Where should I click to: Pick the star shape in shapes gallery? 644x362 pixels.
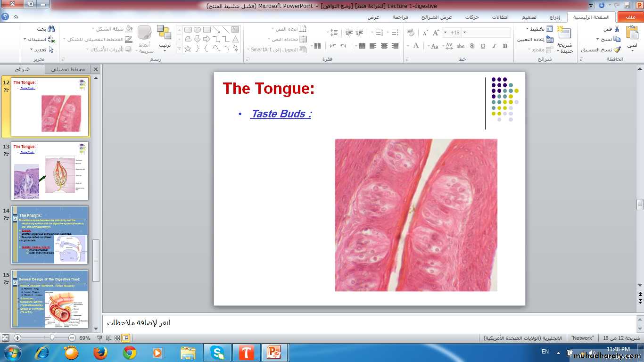(188, 49)
